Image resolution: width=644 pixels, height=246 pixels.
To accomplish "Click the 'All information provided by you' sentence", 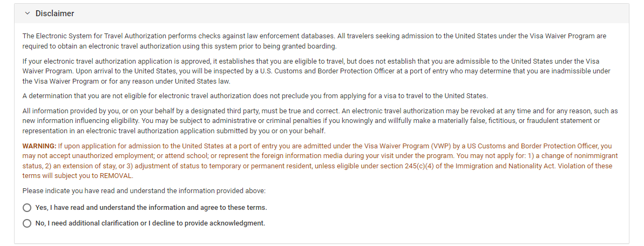I will pos(181,111).
